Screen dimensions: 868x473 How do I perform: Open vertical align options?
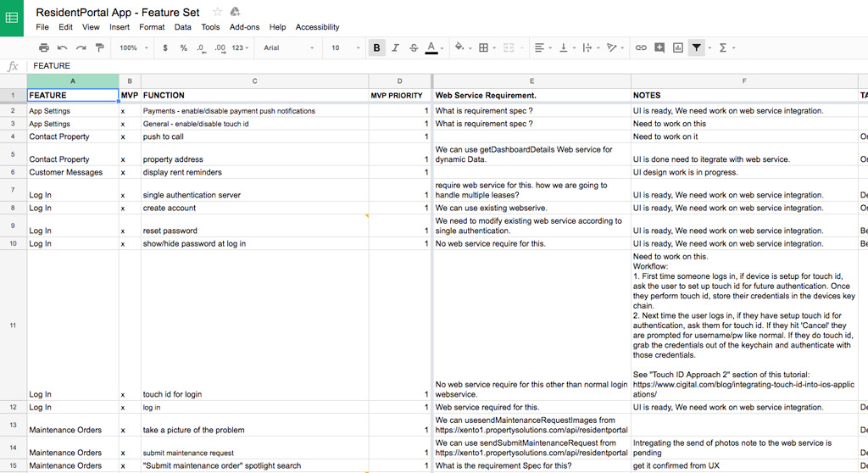[564, 47]
